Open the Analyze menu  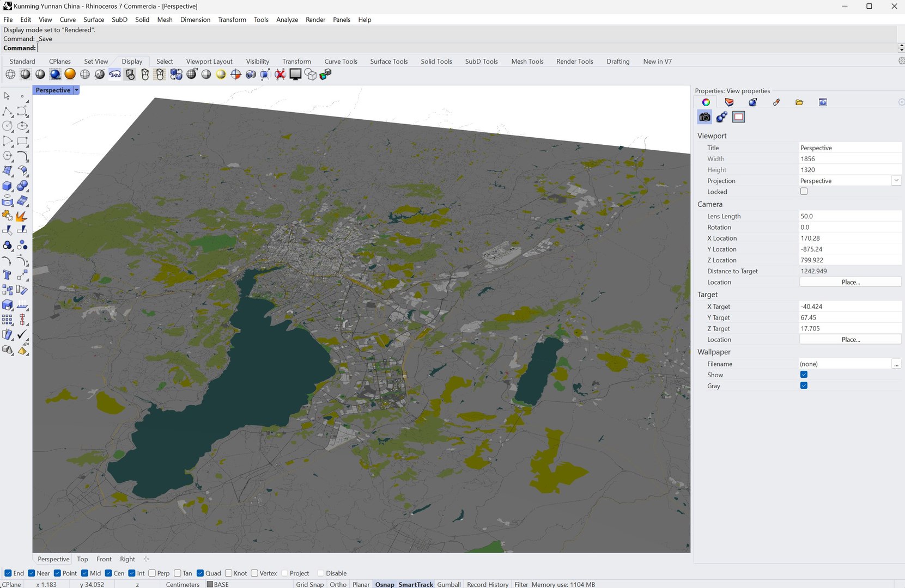[287, 20]
